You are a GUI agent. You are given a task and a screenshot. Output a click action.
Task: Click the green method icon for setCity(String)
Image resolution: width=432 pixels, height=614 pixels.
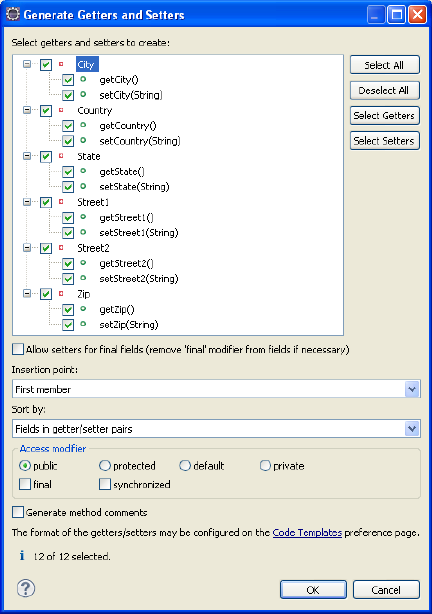pyautogui.click(x=83, y=94)
